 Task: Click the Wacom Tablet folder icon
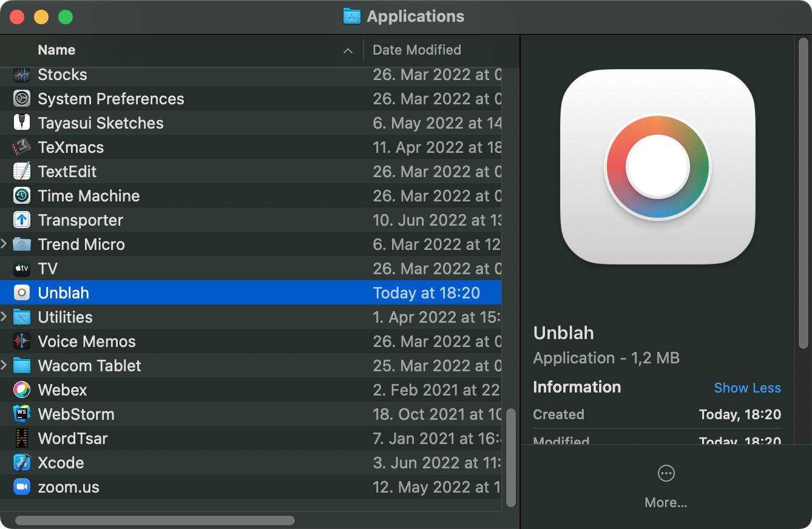click(22, 366)
